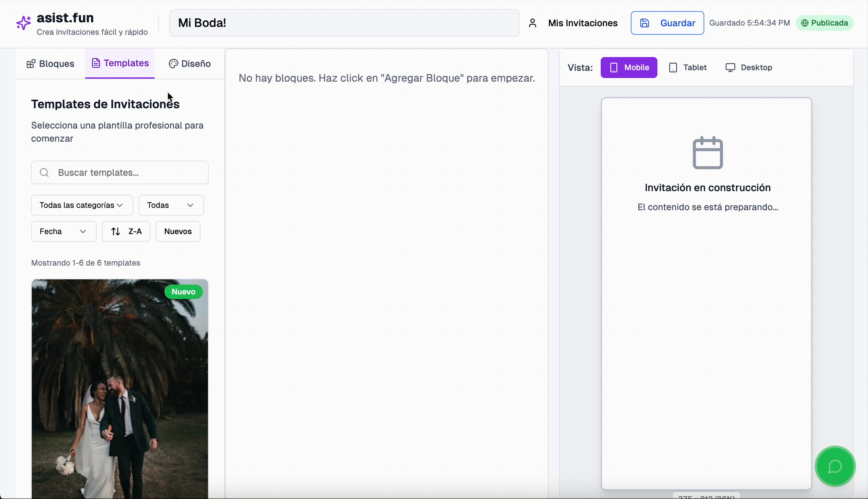Filter by Nuevos templates
The image size is (868, 499).
click(178, 231)
